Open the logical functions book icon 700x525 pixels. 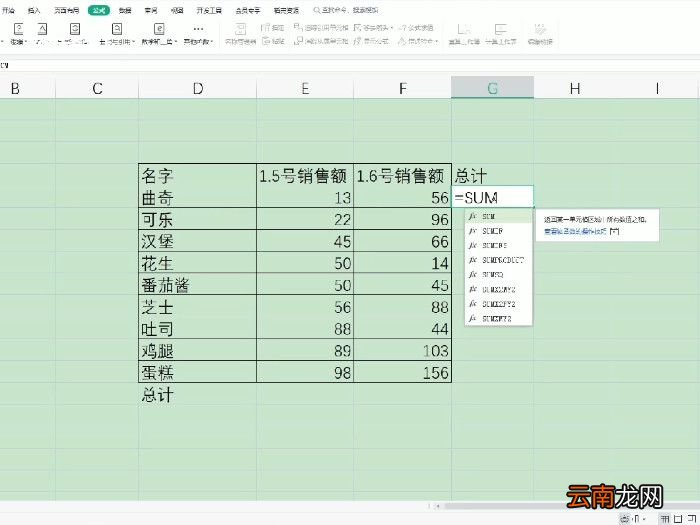pos(18,29)
